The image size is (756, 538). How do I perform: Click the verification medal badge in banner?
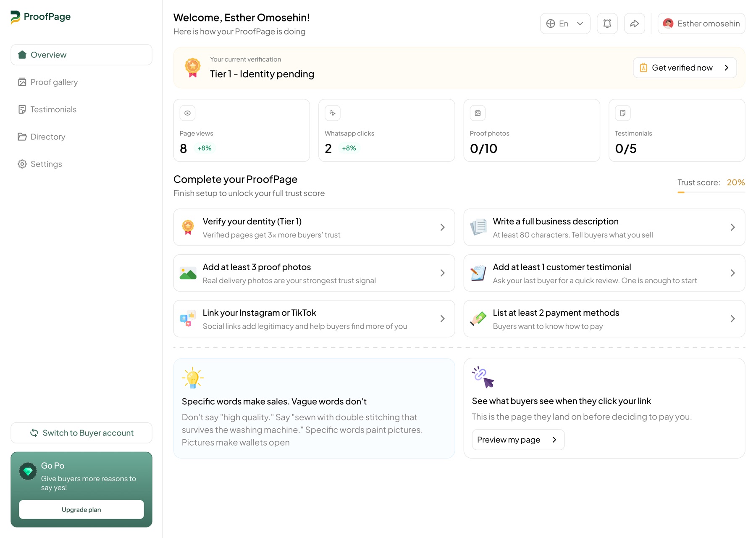click(x=193, y=68)
